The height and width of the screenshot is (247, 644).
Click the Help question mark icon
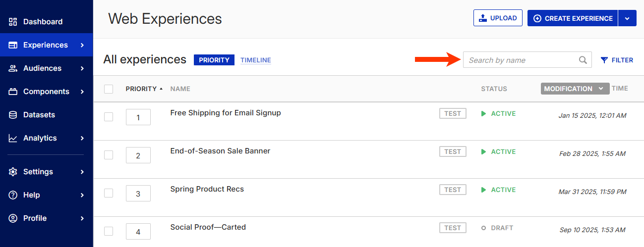point(13,195)
